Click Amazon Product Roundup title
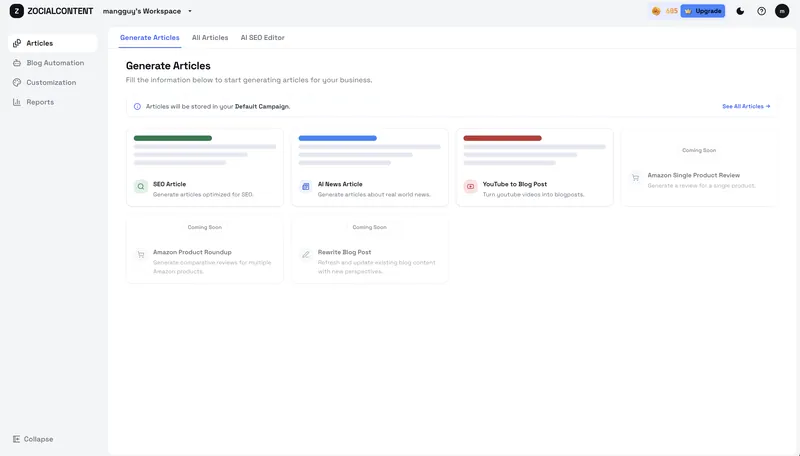Viewport: 800px width, 456px height. pyautogui.click(x=192, y=252)
